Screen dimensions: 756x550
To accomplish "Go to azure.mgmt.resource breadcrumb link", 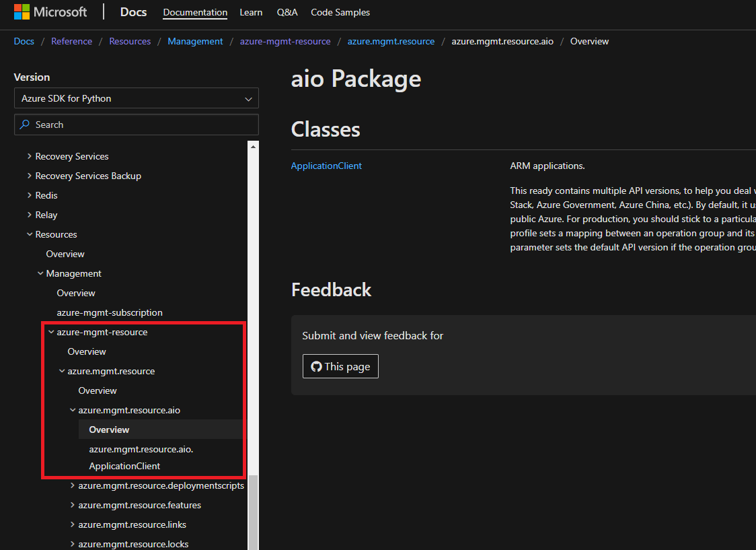I will [391, 42].
